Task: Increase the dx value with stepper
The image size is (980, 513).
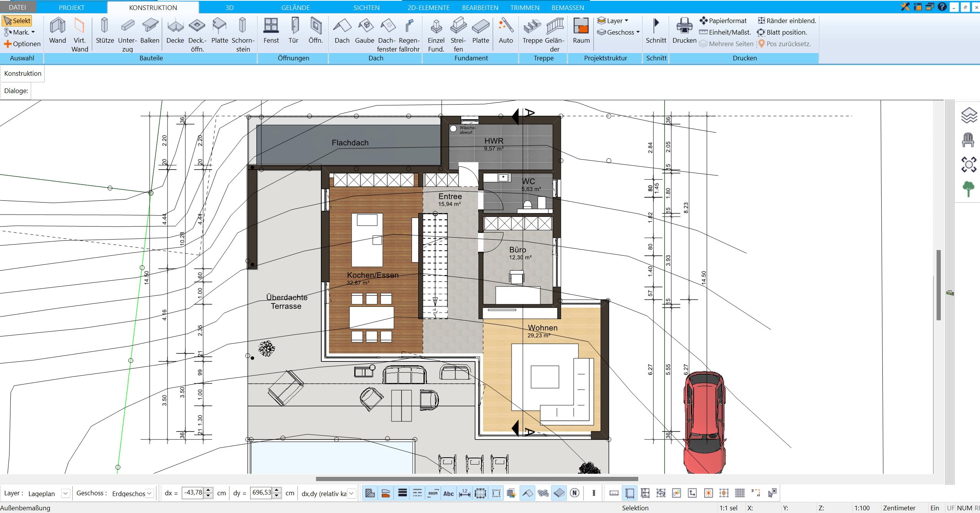Action: 208,490
